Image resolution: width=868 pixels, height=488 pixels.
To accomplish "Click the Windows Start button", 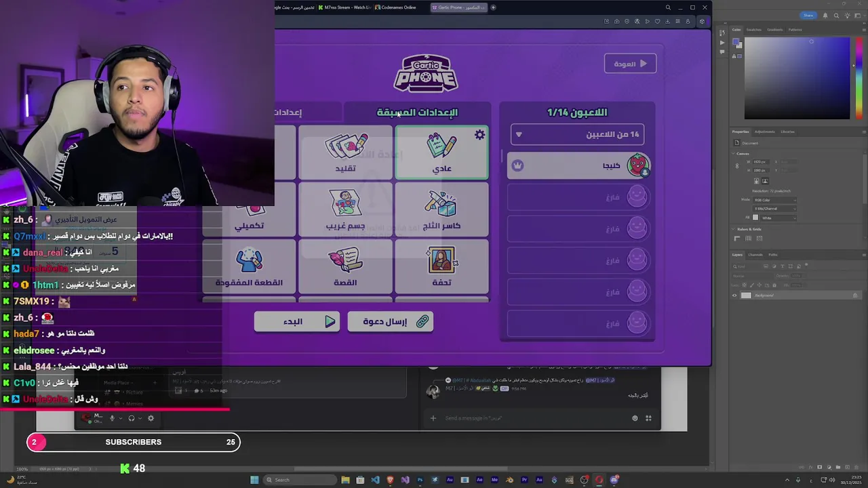I will point(254,480).
